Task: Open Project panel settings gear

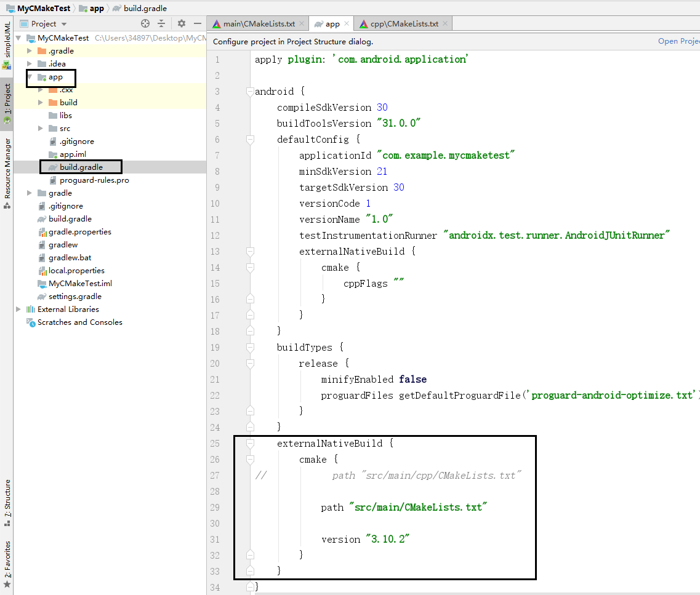Action: (181, 23)
